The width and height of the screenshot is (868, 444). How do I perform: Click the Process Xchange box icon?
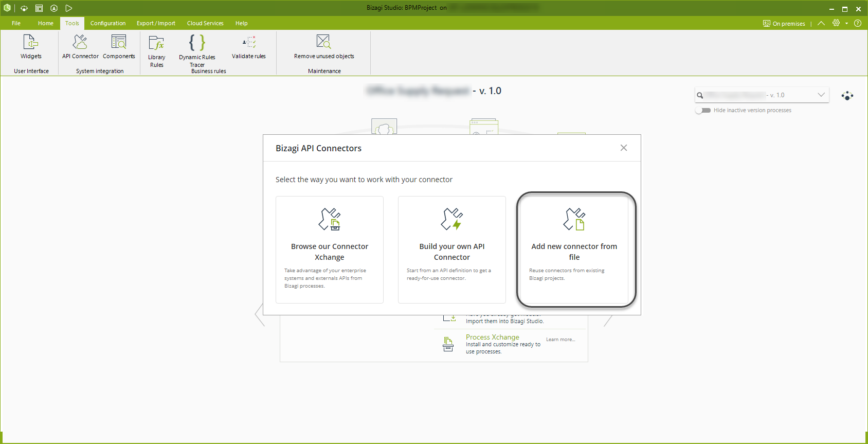click(448, 344)
